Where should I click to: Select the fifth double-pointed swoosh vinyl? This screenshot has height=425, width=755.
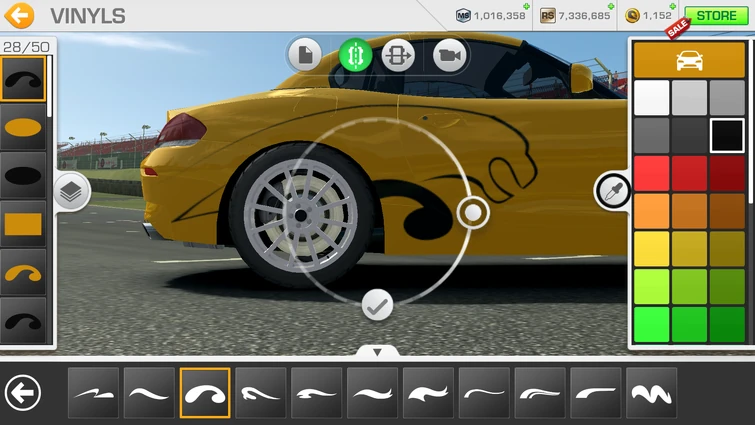(317, 393)
